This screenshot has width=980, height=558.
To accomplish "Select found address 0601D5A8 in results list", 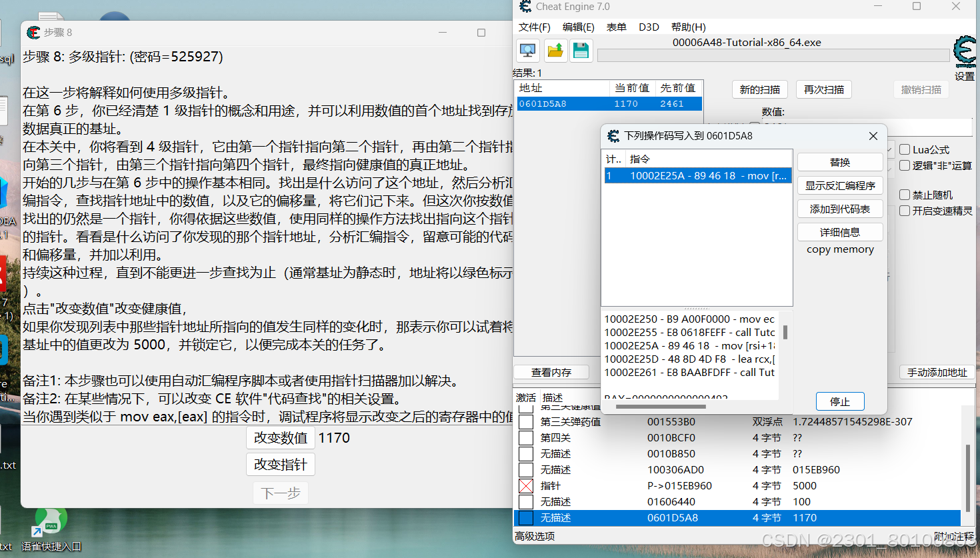I will (x=609, y=104).
